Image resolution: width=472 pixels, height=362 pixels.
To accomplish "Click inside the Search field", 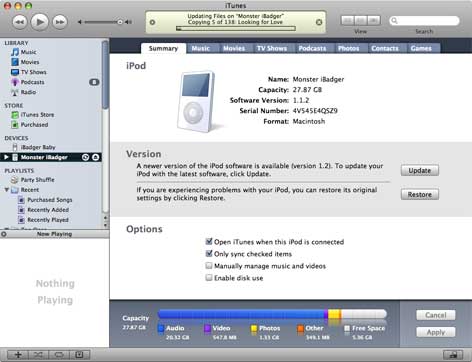I will click(424, 21).
